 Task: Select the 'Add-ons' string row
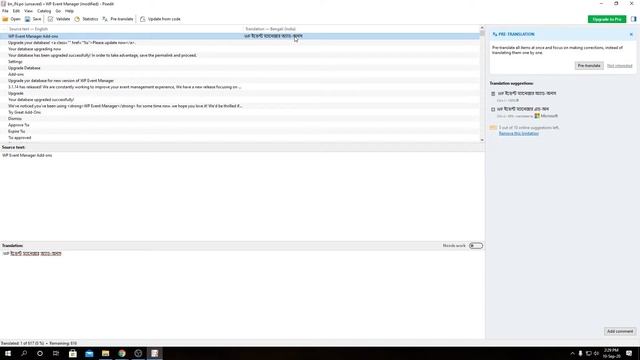tap(240, 74)
